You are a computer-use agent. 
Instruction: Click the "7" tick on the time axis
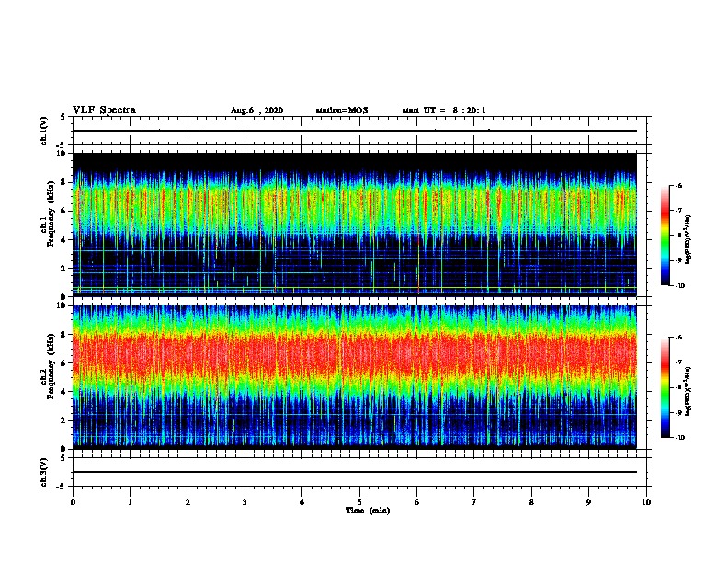474,502
